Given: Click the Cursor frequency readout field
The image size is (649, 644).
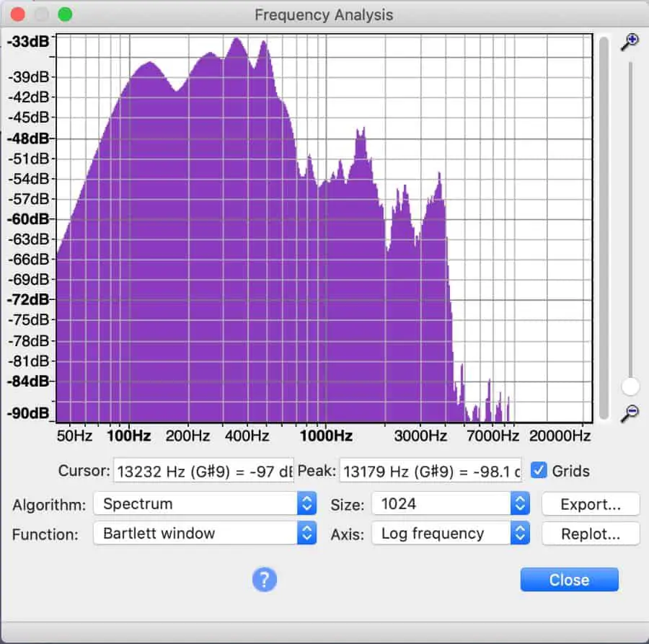Looking at the screenshot, I should click(x=203, y=471).
